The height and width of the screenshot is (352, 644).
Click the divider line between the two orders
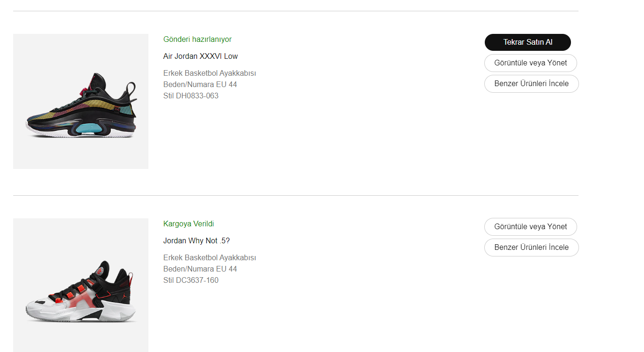[295, 195]
